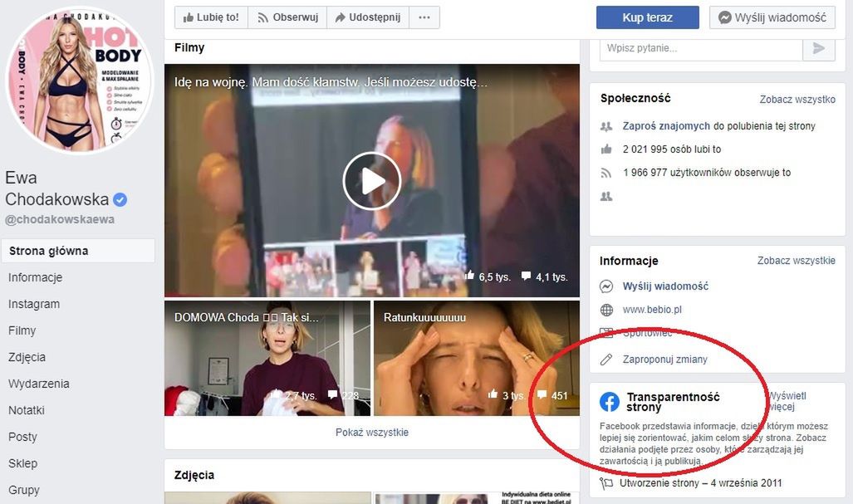Click the flag icon beside Utworzenie strony
The width and height of the screenshot is (853, 504).
(x=606, y=482)
